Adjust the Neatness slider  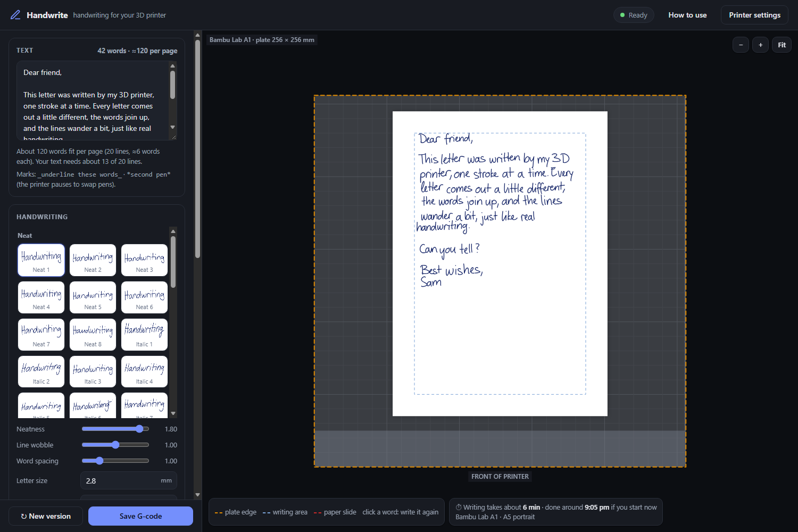[115, 429]
